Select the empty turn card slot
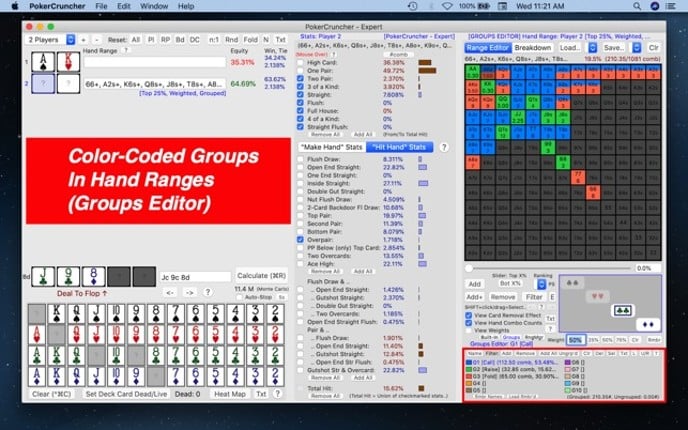The width and height of the screenshot is (688, 430). coord(119,277)
